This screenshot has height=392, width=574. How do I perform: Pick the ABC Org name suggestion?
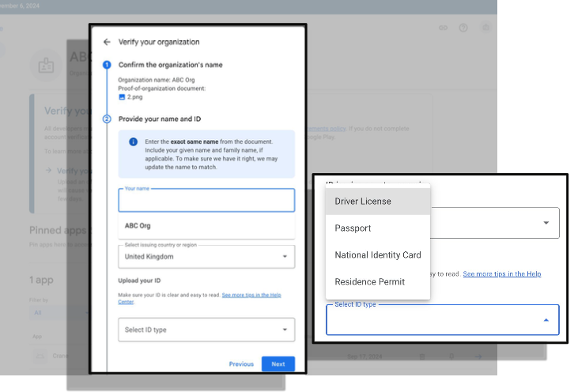pos(206,226)
